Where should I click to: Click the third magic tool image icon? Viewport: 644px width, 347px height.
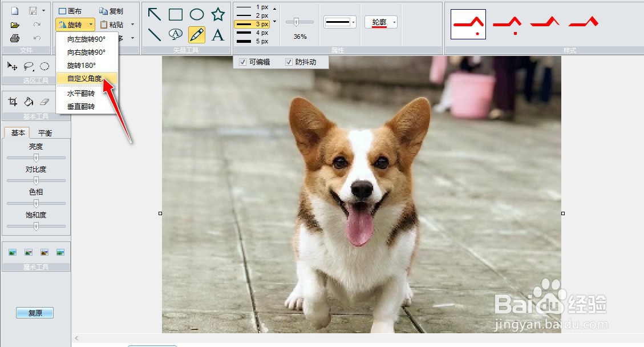pos(44,252)
